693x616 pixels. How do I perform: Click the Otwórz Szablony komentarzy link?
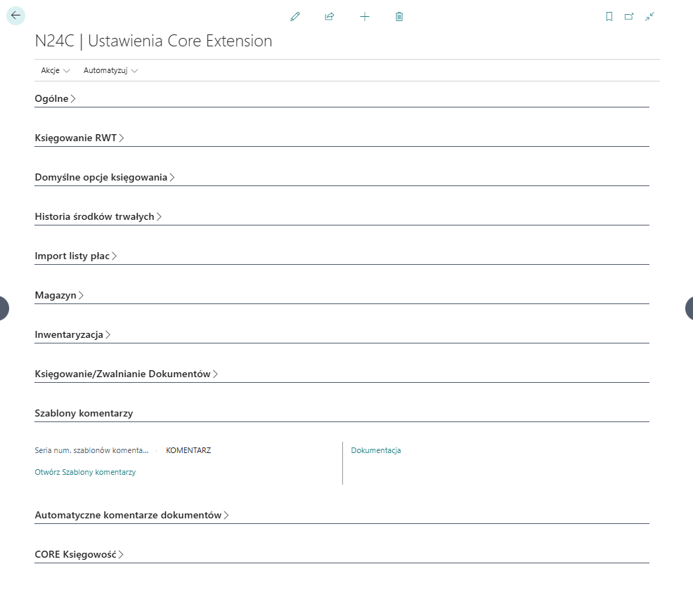pos(85,472)
